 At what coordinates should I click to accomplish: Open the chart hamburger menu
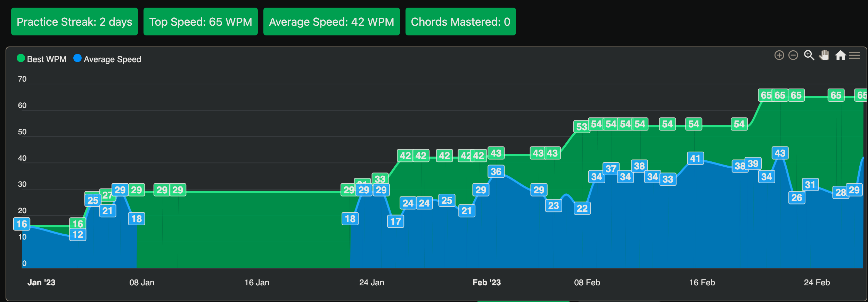click(x=855, y=56)
